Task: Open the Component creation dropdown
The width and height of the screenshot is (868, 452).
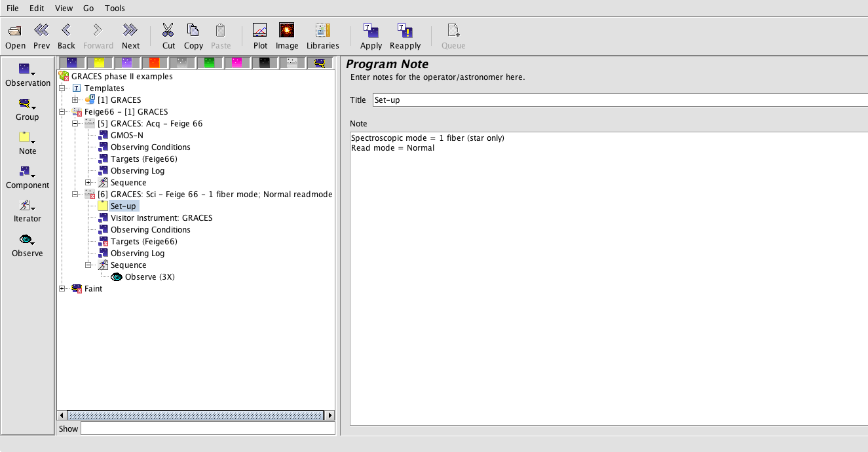Action: click(x=28, y=177)
